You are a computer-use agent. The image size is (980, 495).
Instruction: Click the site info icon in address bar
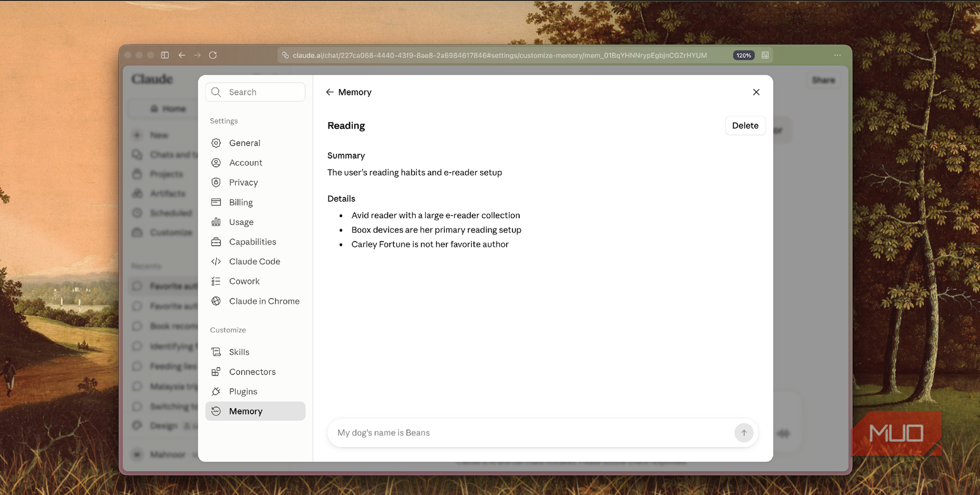coord(286,55)
